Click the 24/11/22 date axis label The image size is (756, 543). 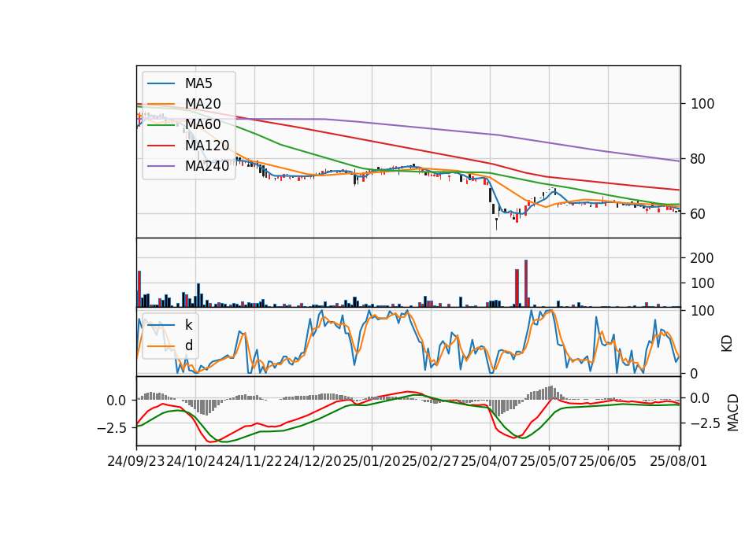(x=254, y=461)
